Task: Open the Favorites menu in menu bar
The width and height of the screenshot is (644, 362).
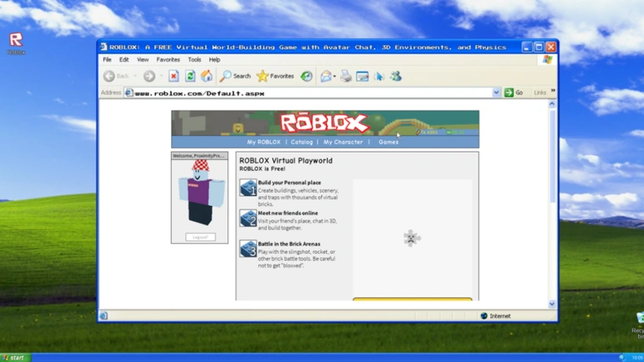Action: [x=168, y=59]
